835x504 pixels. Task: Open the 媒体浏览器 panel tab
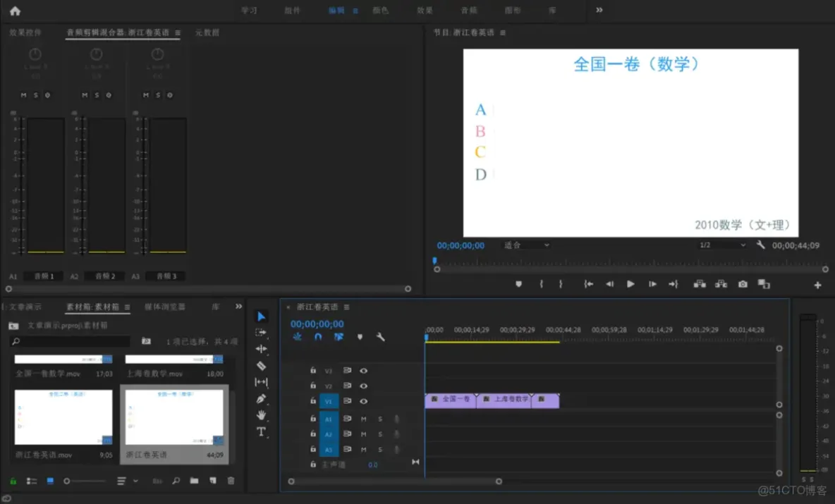[165, 307]
